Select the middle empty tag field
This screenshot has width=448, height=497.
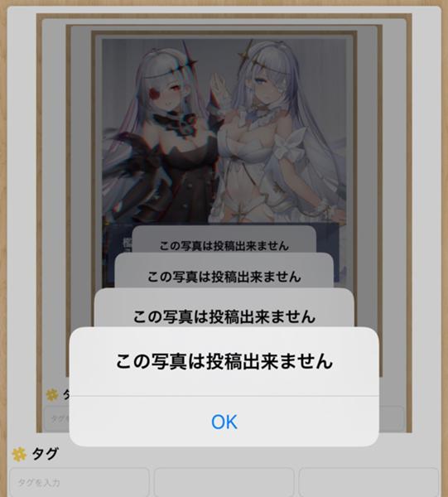click(x=224, y=482)
